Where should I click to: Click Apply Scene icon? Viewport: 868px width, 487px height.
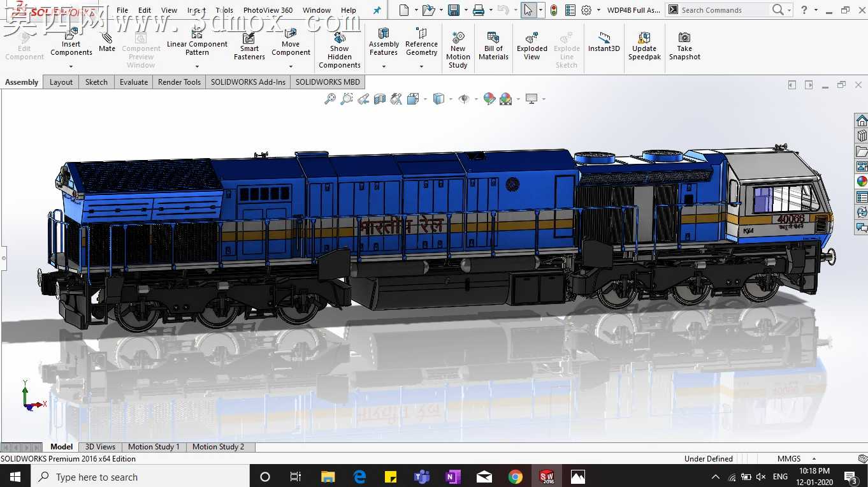(506, 99)
